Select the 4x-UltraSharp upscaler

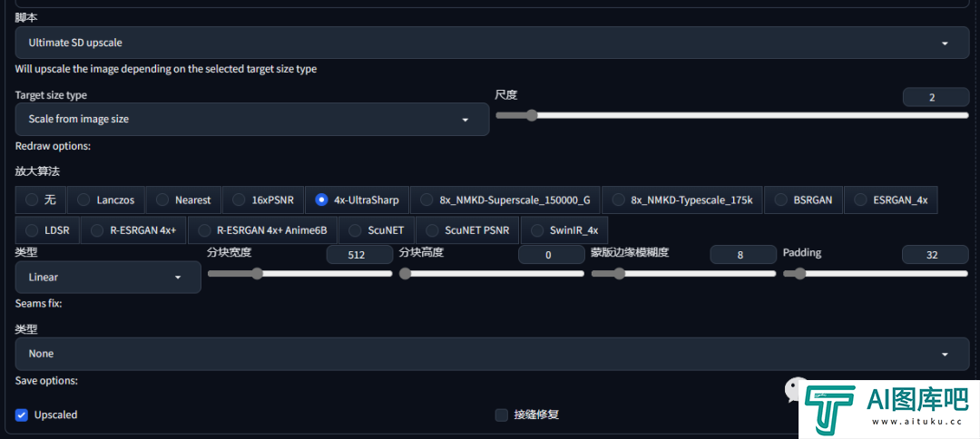coord(357,200)
